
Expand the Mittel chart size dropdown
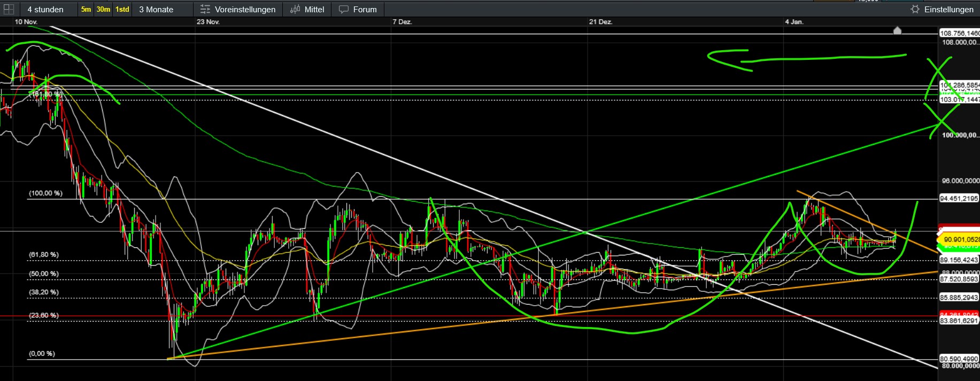pyautogui.click(x=314, y=9)
